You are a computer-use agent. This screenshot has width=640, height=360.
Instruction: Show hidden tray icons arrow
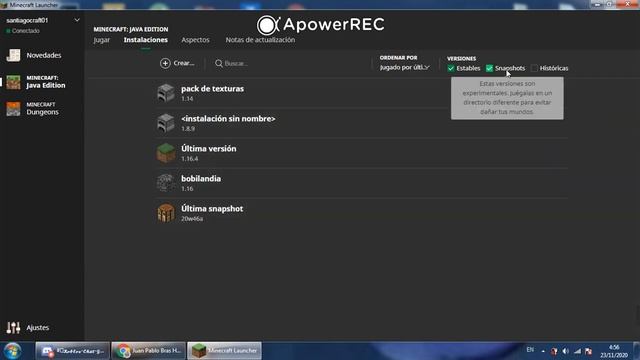tap(543, 351)
